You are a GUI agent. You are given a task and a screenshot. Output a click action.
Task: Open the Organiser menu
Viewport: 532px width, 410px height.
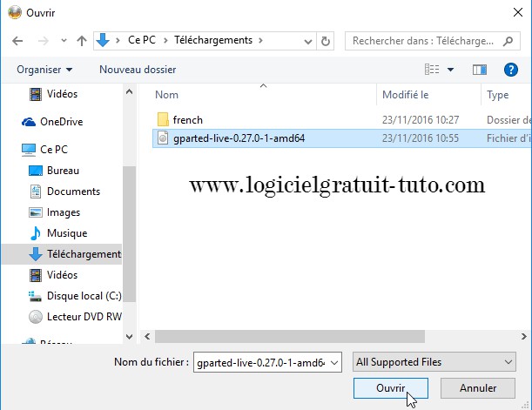pos(44,70)
